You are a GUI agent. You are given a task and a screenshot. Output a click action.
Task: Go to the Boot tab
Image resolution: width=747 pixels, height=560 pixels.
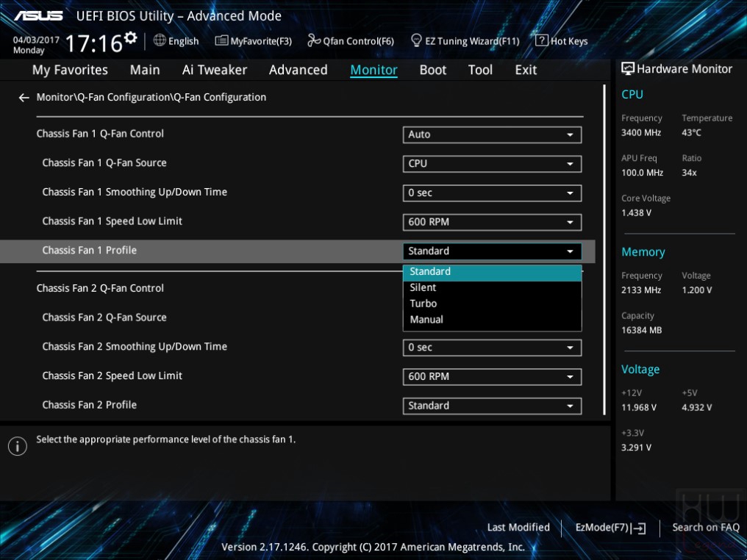coord(432,70)
